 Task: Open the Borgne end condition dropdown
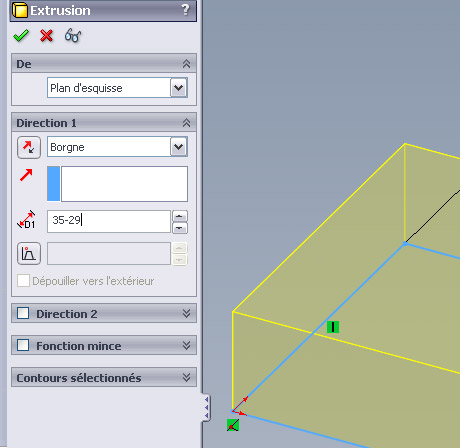[x=179, y=147]
